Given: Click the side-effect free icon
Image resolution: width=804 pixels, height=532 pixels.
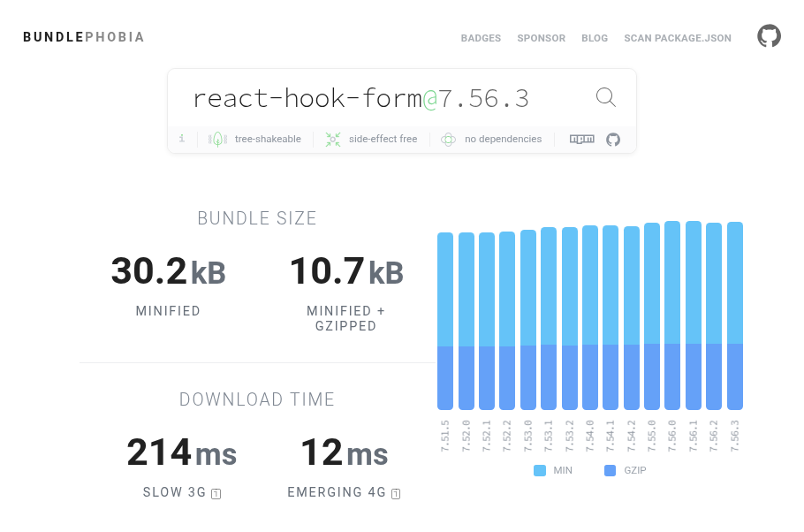Looking at the screenshot, I should tap(332, 139).
